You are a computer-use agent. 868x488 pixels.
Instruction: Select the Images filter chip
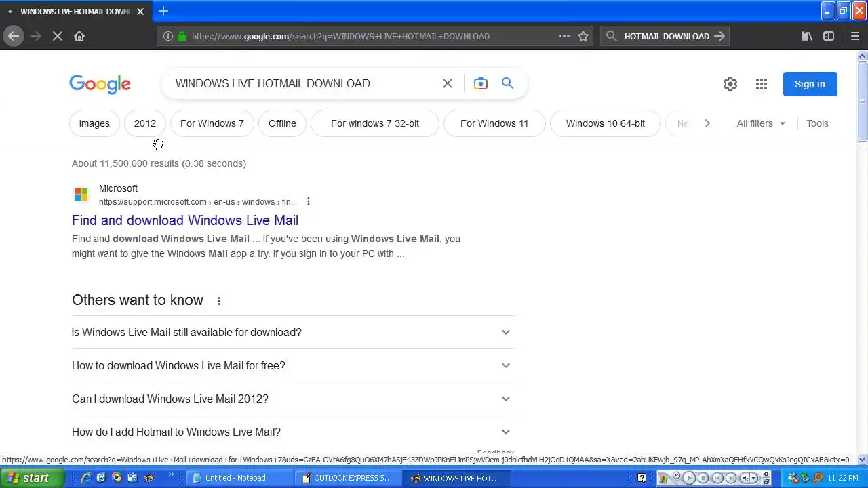(x=94, y=123)
